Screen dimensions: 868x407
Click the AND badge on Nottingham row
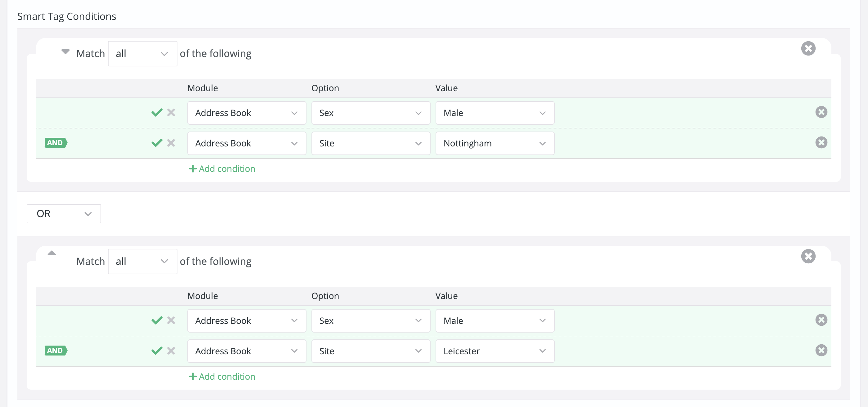[x=56, y=143]
